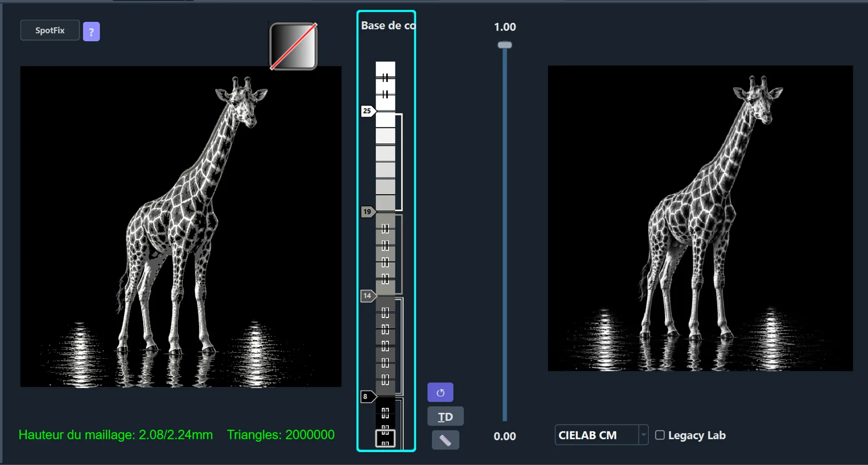The image size is (868, 465).
Task: Click the left giraffe preview image
Action: point(181,227)
